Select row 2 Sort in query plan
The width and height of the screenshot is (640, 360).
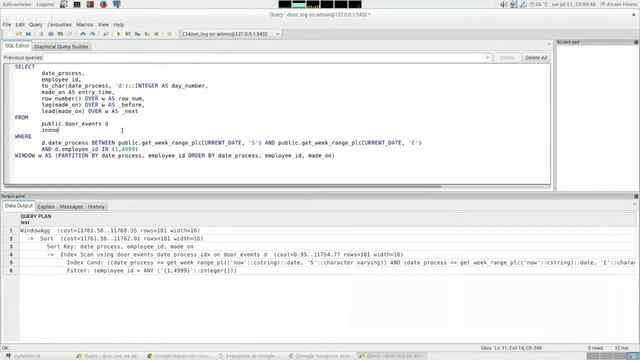[x=327, y=238]
